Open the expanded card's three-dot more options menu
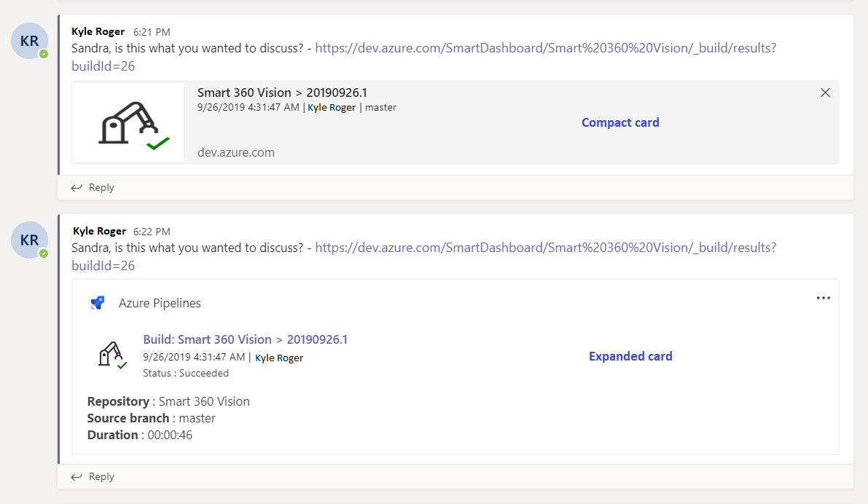 823,298
